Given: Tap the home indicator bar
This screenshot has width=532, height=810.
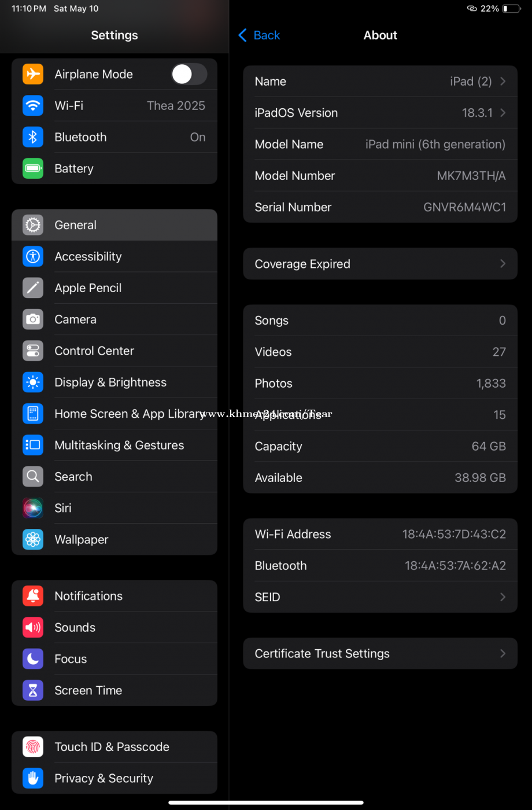Looking at the screenshot, I should pos(266,802).
